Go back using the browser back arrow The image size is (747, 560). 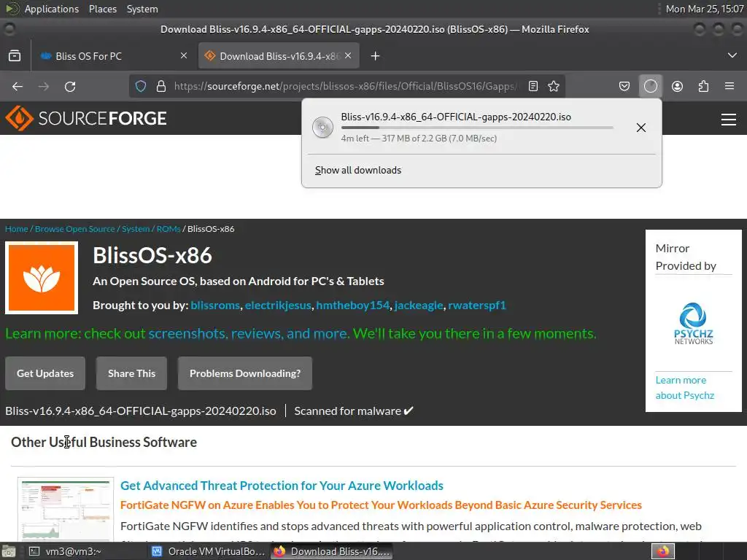click(18, 86)
